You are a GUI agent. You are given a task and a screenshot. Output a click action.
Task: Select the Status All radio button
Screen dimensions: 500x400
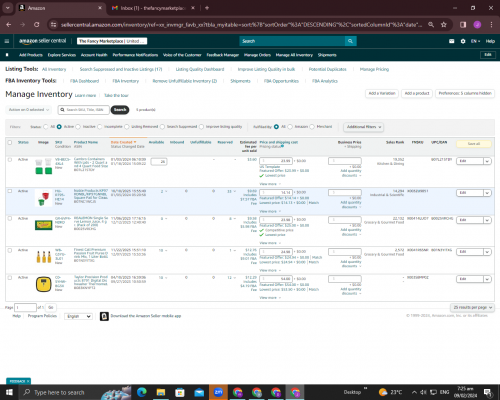(x=46, y=127)
